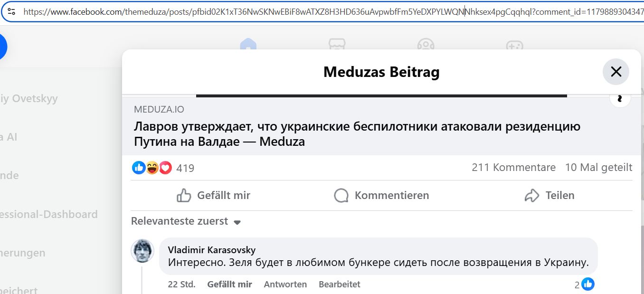Select the Home icon in the top navigation
Screen dimensions: 644x294
(x=247, y=45)
